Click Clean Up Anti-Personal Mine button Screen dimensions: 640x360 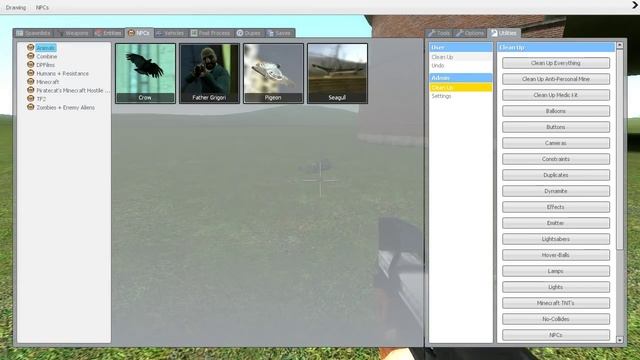pyautogui.click(x=556, y=79)
